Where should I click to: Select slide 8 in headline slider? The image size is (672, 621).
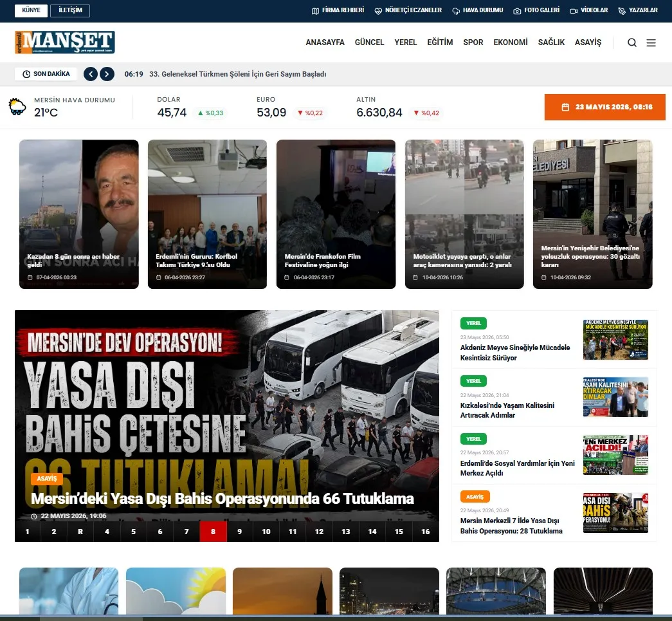(213, 532)
